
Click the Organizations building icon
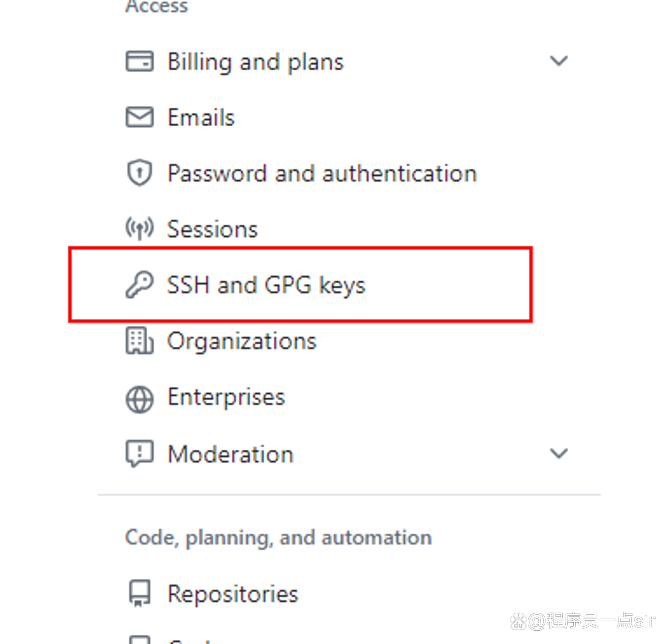pyautogui.click(x=139, y=341)
